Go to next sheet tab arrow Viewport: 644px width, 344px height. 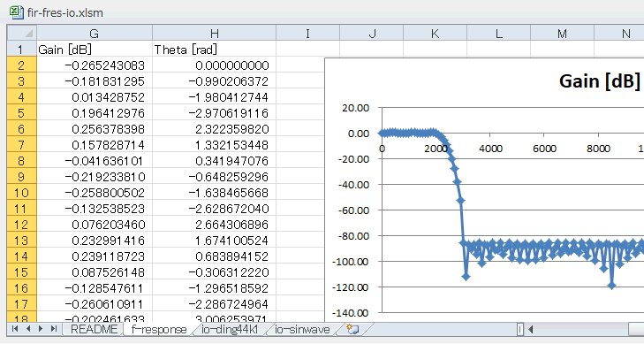click(x=41, y=329)
